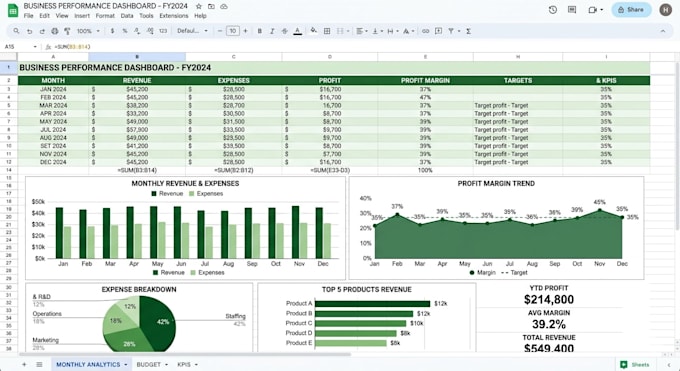Select column B header
Image resolution: width=680 pixels, height=371 pixels.
pyautogui.click(x=137, y=57)
